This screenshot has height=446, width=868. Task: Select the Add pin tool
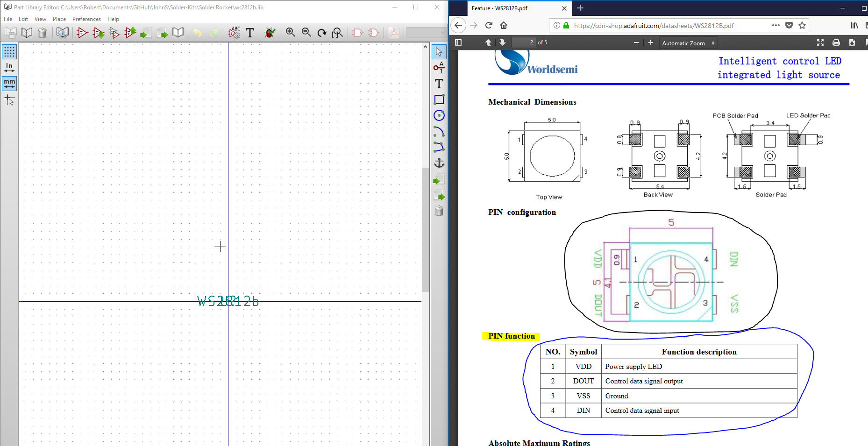pyautogui.click(x=439, y=68)
